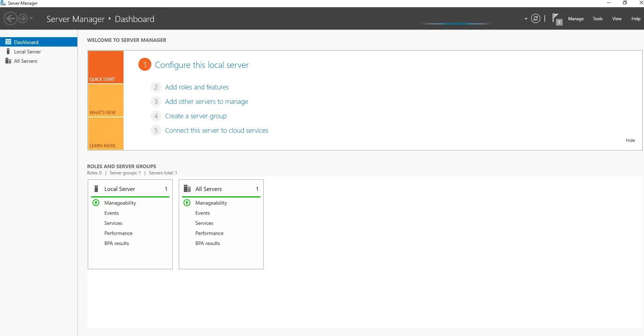Open the dropdown arrow beside the Refresh icon
The width and height of the screenshot is (644, 336).
(x=526, y=19)
